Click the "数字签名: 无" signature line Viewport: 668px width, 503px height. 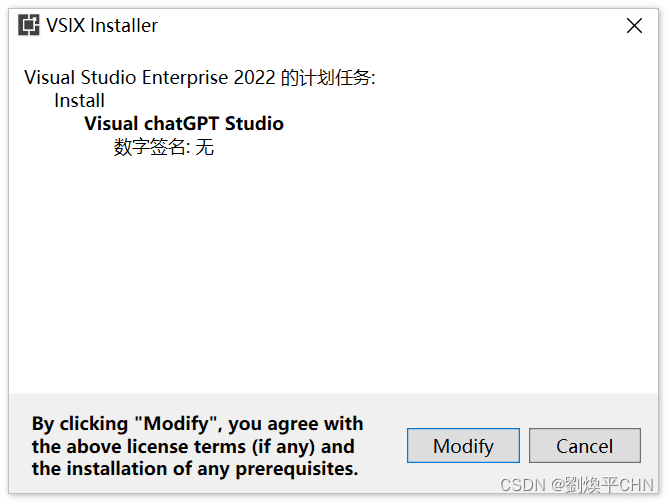[164, 147]
